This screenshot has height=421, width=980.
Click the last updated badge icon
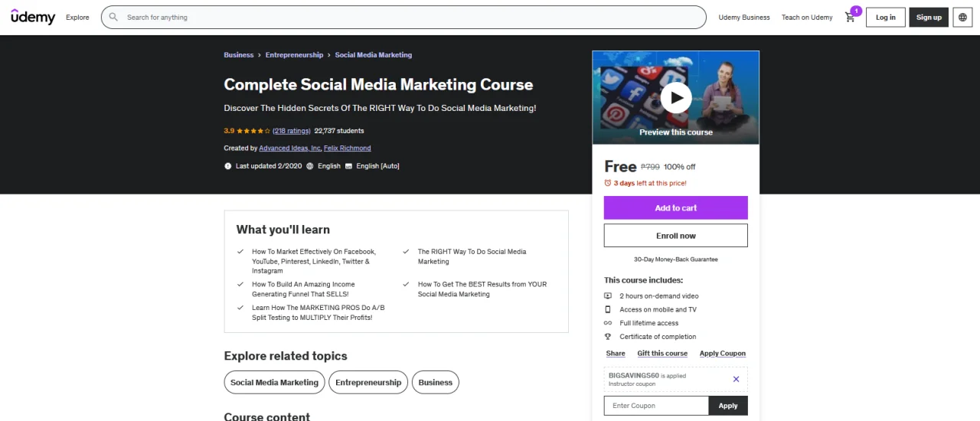[228, 166]
